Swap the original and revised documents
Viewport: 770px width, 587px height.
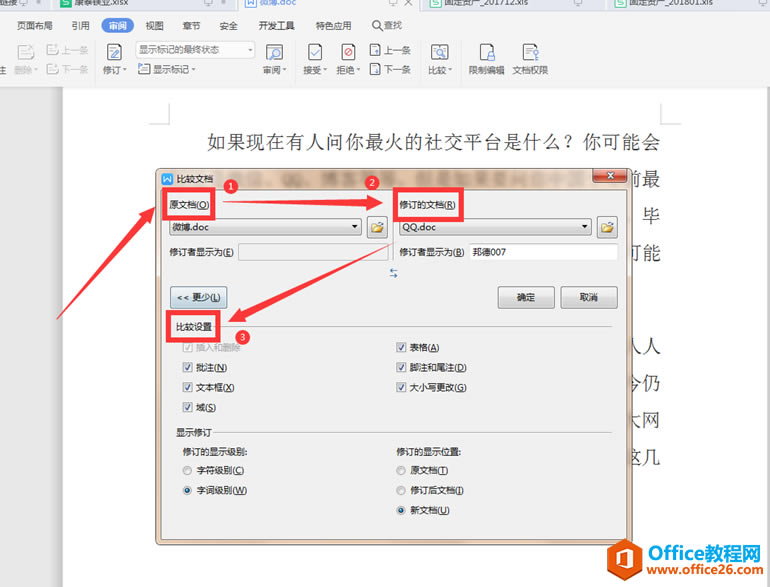point(393,273)
